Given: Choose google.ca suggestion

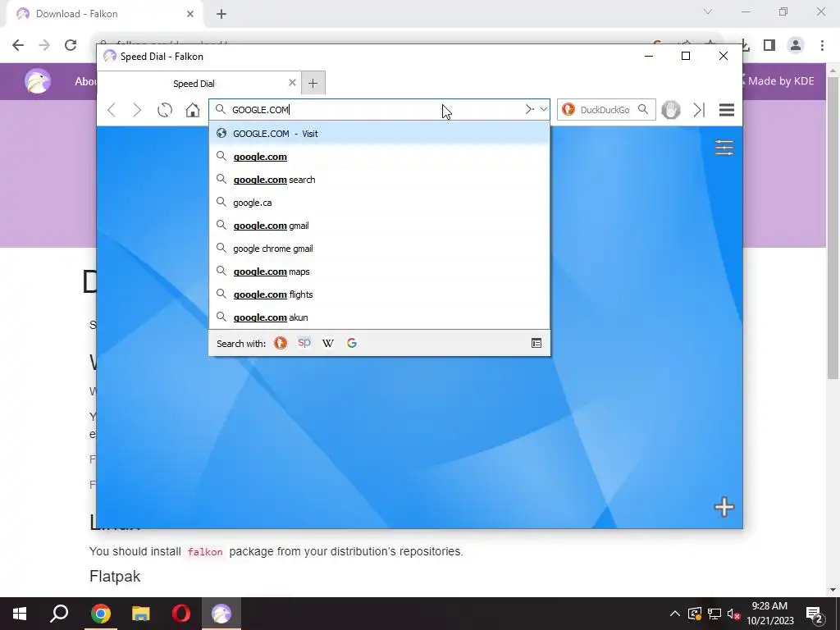Looking at the screenshot, I should point(379,203).
